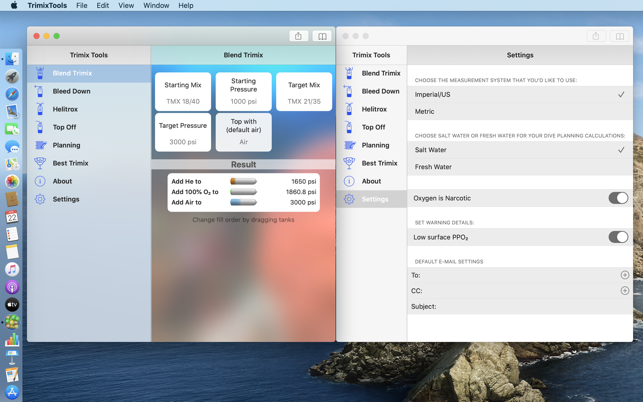Open the Help menu
Image resolution: width=643 pixels, height=402 pixels.
click(x=186, y=5)
